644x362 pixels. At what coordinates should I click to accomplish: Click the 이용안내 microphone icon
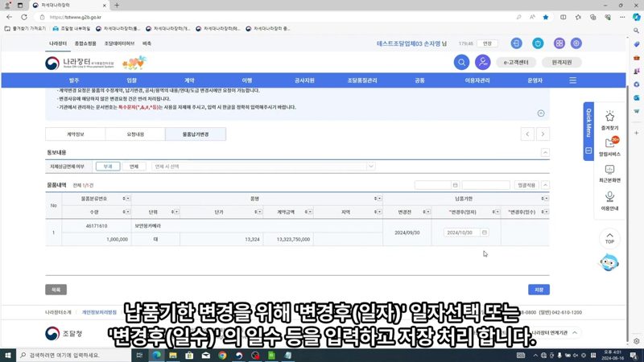click(609, 196)
